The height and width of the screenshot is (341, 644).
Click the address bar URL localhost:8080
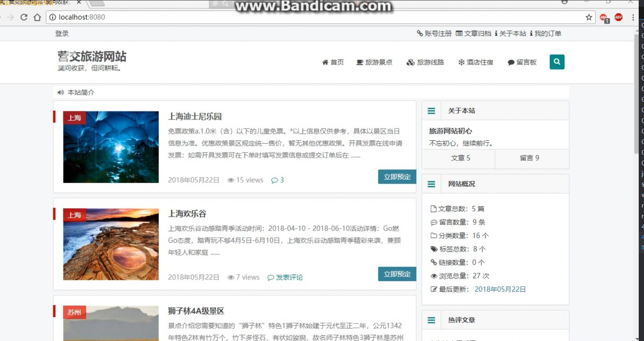(x=81, y=17)
